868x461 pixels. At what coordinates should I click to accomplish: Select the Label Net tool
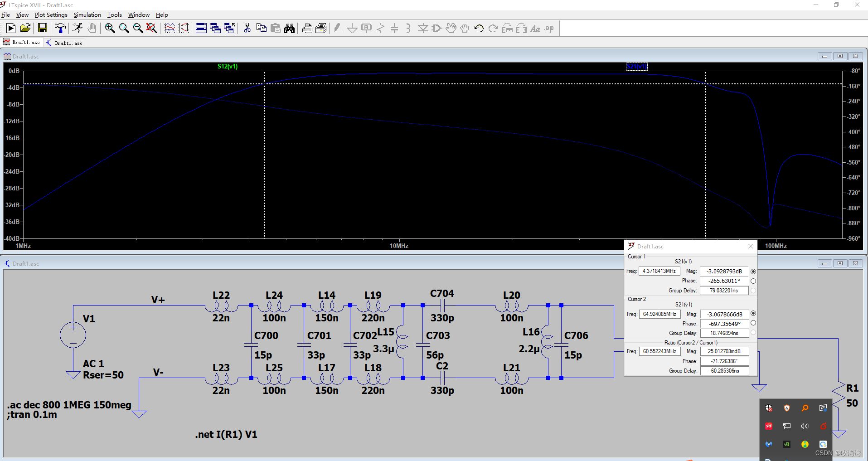pyautogui.click(x=366, y=28)
